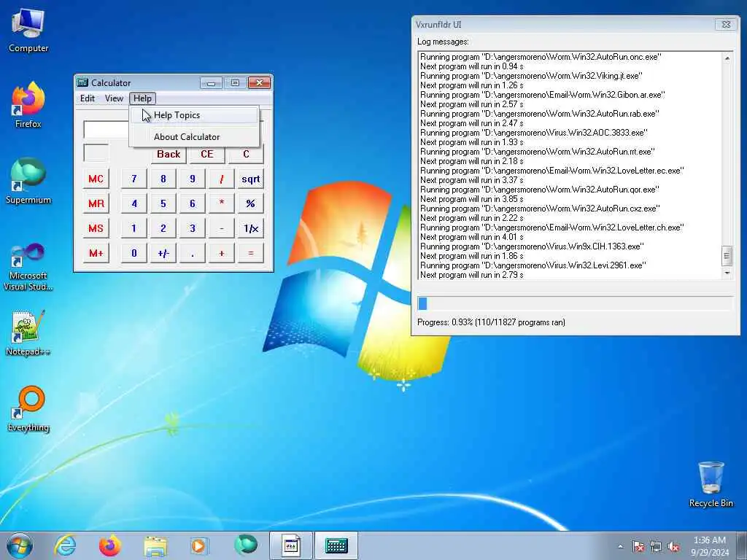
Task: Click the 9 digit button
Action: tap(193, 179)
